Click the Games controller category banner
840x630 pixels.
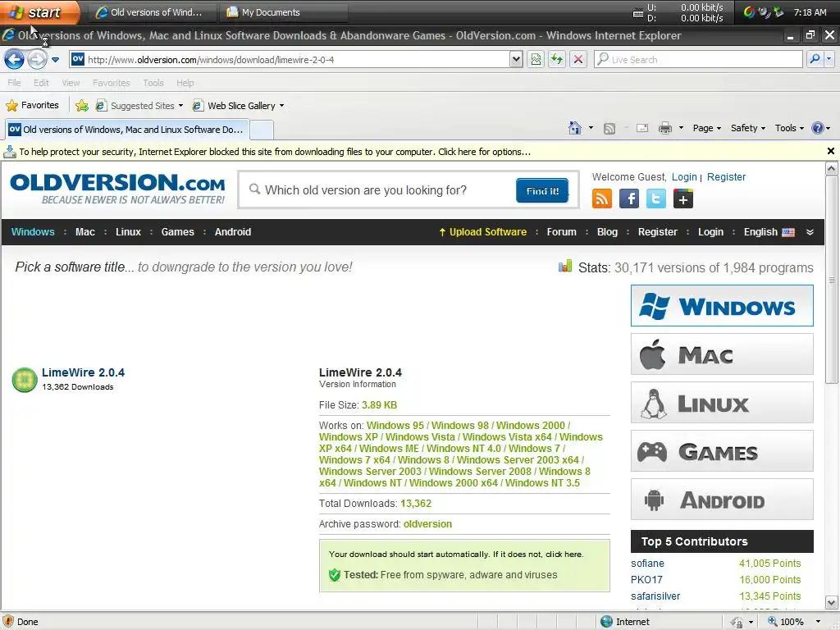[722, 451]
